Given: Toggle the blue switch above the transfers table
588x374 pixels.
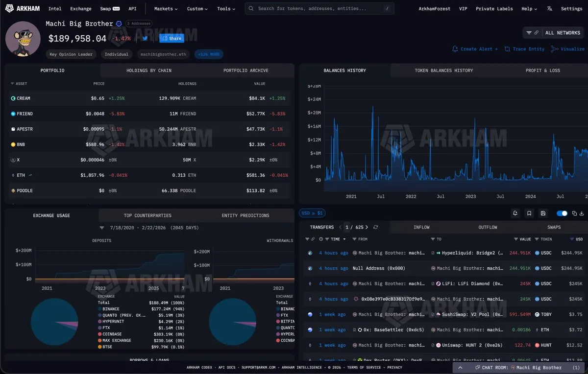Looking at the screenshot, I should [562, 213].
